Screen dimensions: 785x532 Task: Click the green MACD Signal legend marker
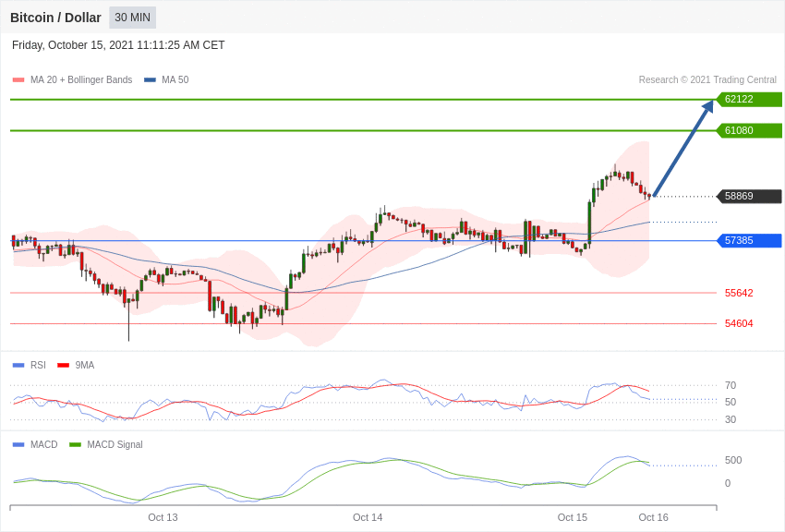[x=75, y=445]
